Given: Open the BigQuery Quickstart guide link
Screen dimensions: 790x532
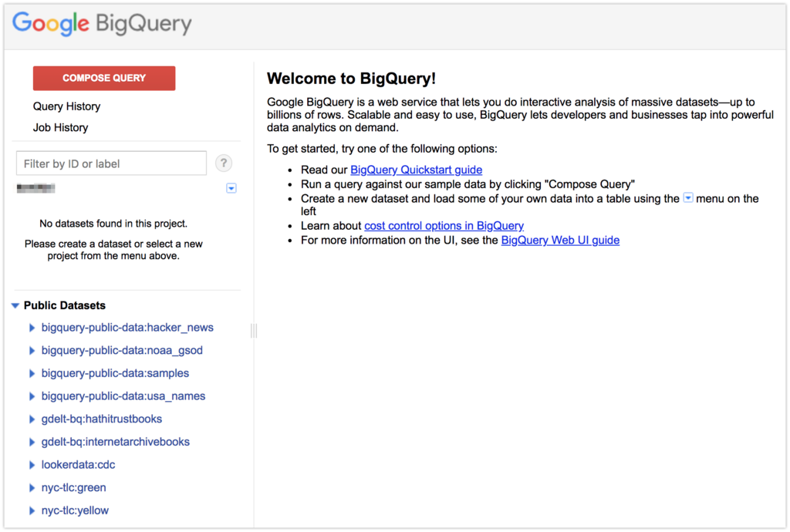Looking at the screenshot, I should coord(416,170).
